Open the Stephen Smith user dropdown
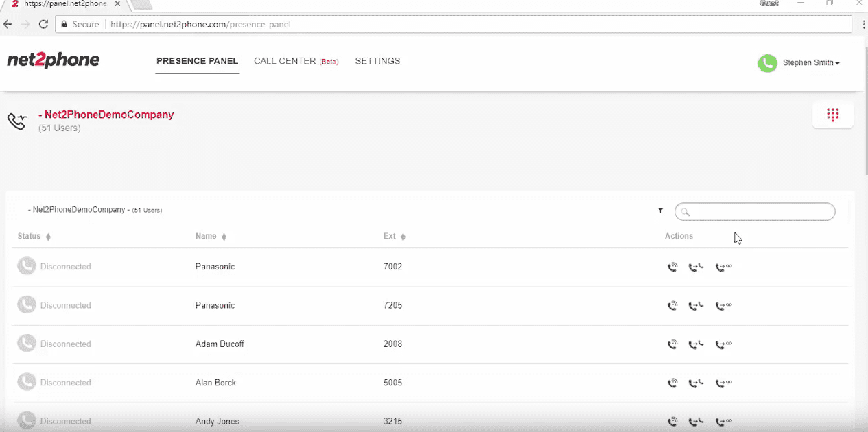The width and height of the screenshot is (868, 432). (x=812, y=63)
